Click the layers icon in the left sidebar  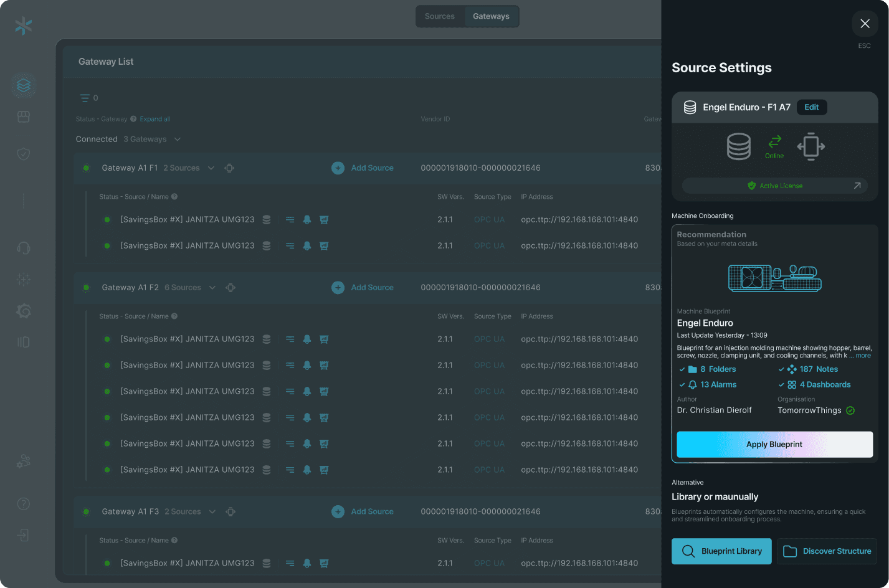tap(24, 85)
